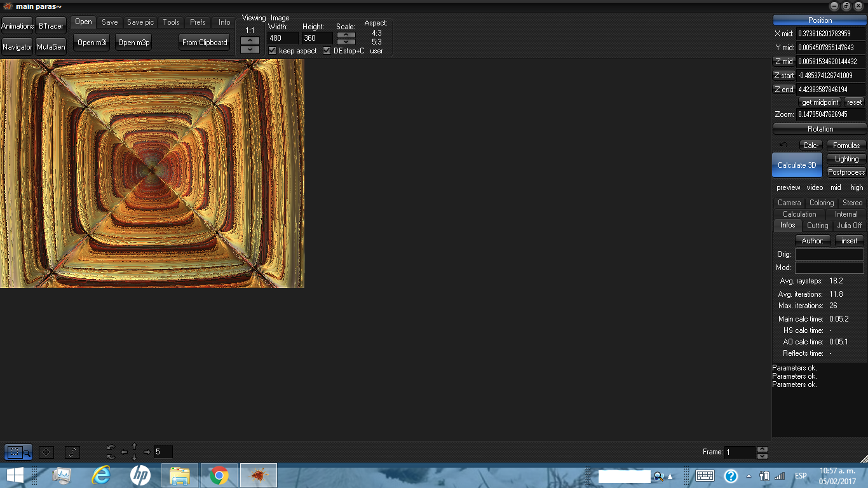Click the right navigation arrow

147,452
